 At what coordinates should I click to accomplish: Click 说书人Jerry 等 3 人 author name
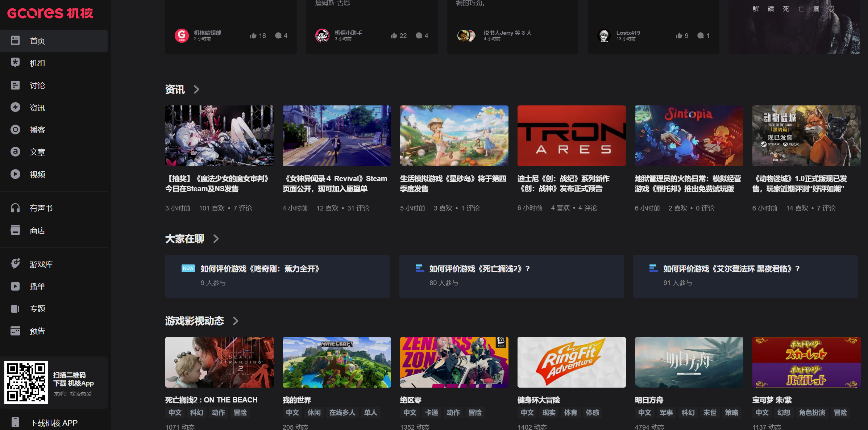pos(507,33)
